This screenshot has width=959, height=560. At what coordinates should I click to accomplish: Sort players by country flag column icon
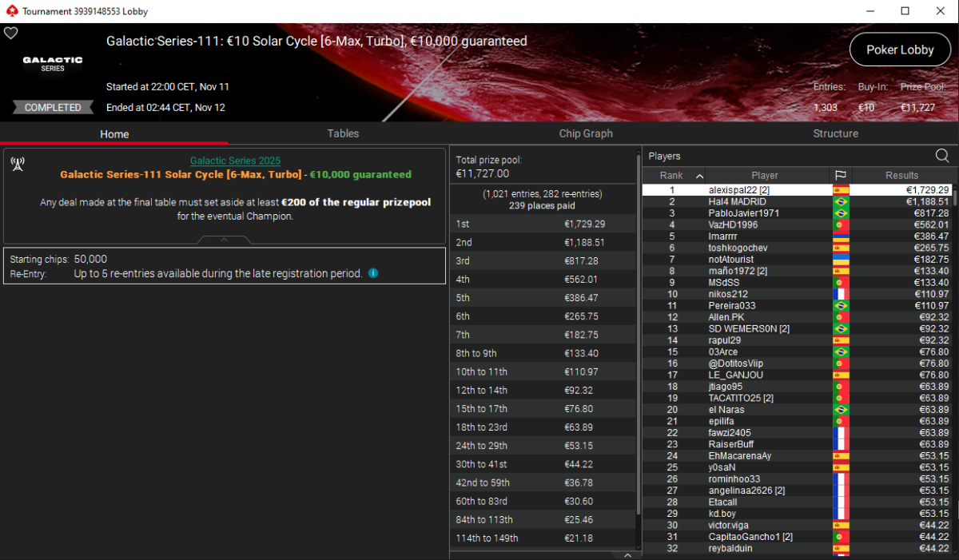[x=841, y=175]
